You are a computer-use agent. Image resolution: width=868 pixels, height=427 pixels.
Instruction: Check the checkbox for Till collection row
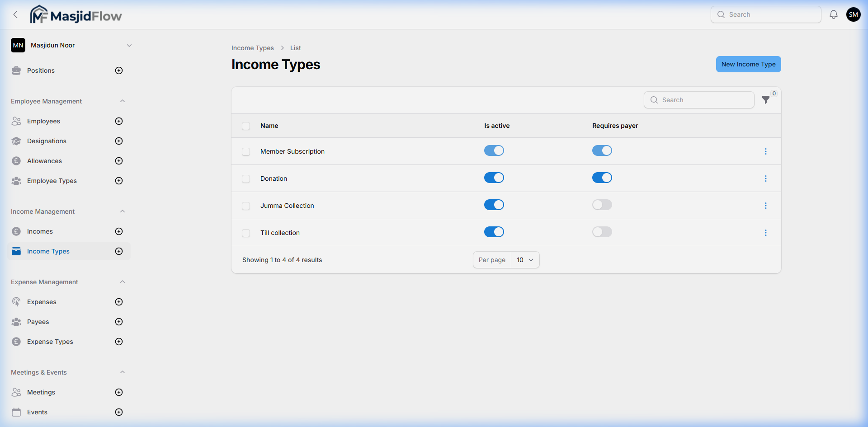pos(246,233)
